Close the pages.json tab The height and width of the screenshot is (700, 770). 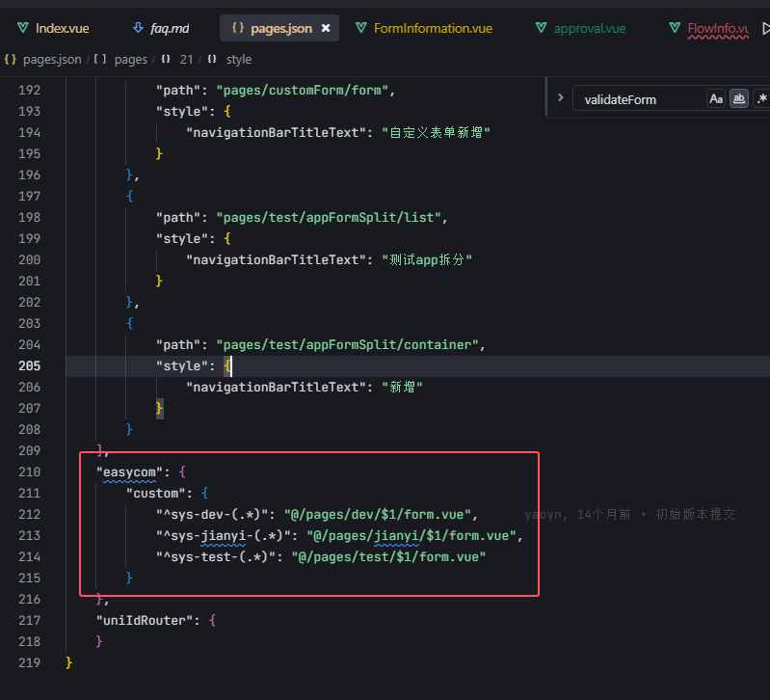(x=326, y=29)
